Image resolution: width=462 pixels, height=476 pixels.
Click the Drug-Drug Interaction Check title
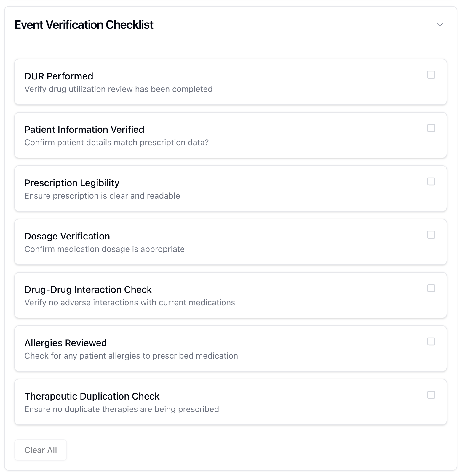click(88, 290)
